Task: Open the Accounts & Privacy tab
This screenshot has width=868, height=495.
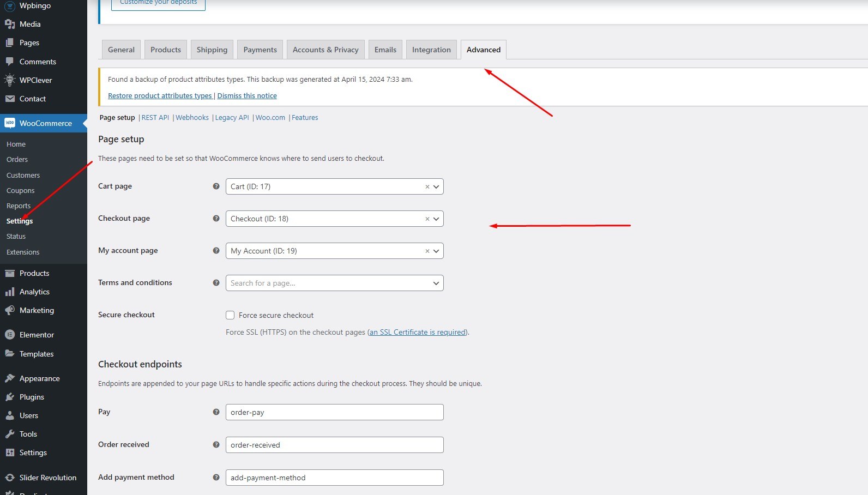Action: [325, 50]
